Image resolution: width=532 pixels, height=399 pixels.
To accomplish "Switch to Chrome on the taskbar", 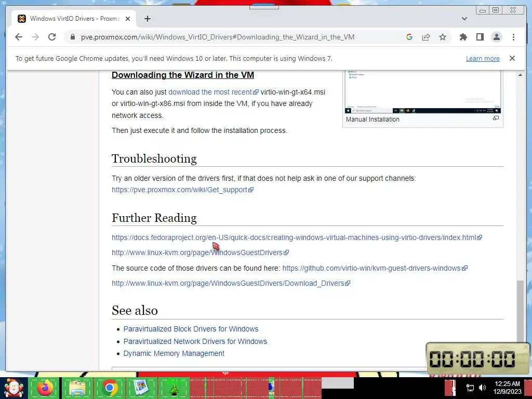I will (x=109, y=388).
